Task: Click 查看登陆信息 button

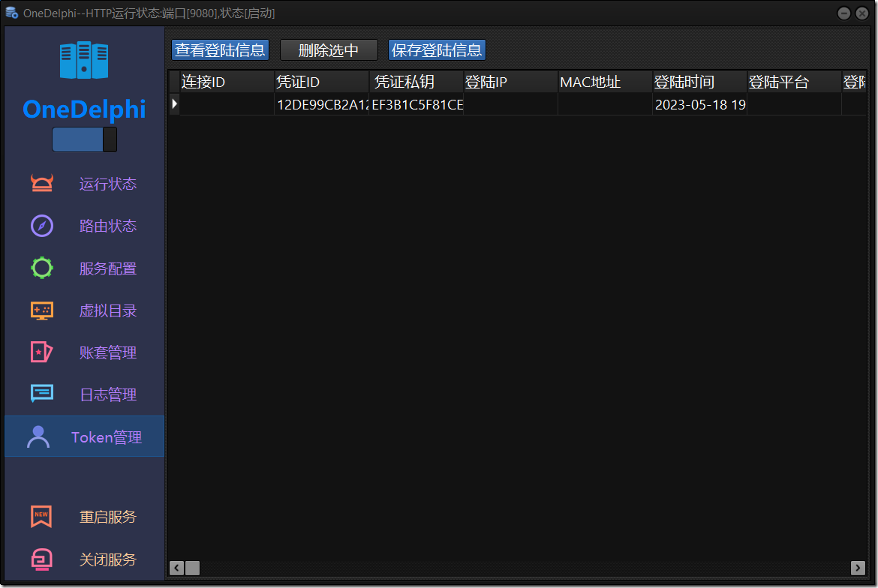Action: (x=220, y=49)
